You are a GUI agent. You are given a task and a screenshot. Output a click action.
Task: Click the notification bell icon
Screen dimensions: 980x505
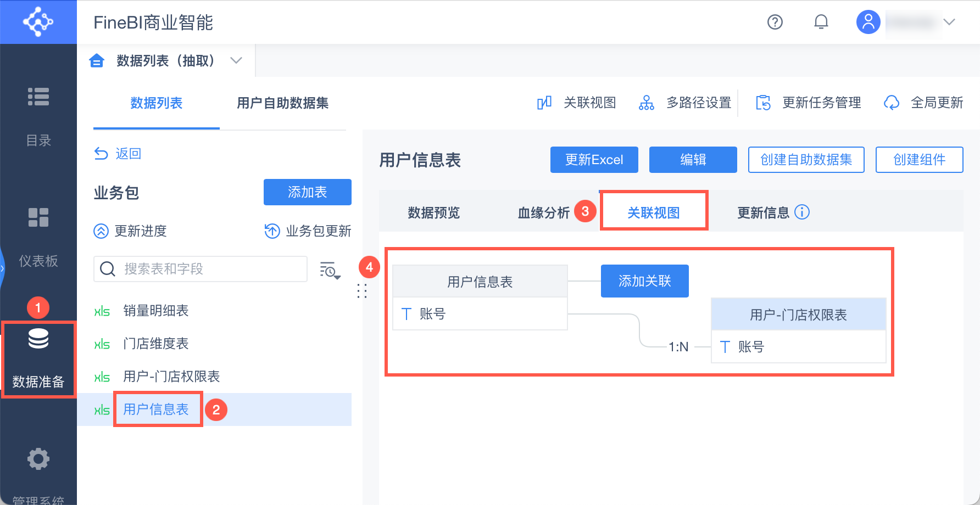(x=821, y=22)
